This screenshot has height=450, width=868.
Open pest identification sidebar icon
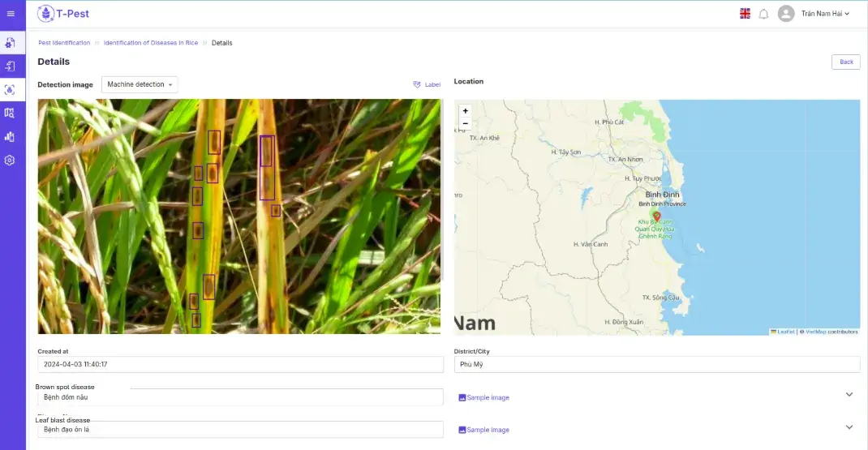(x=10, y=43)
